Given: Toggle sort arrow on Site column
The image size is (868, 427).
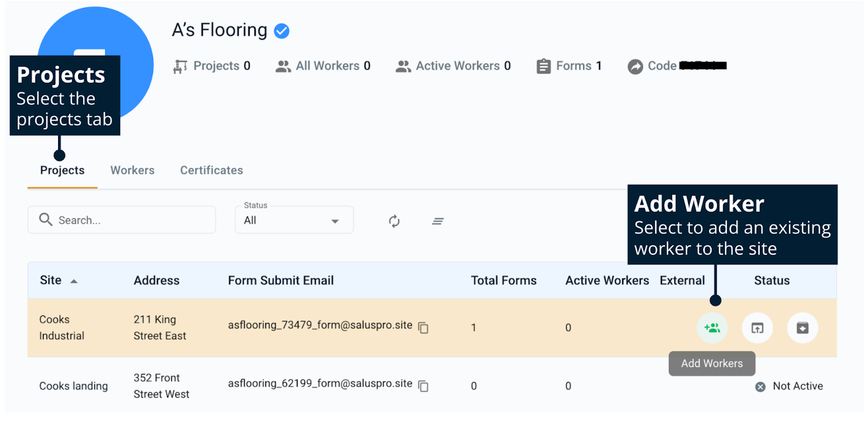Looking at the screenshot, I should pos(74,281).
